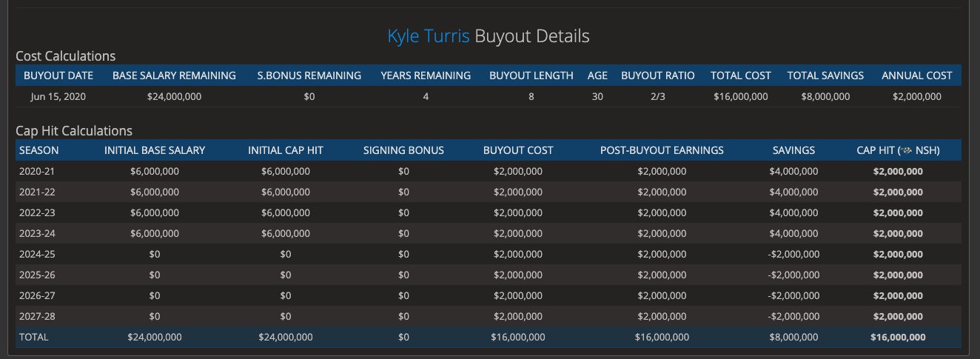This screenshot has height=359, width=980.
Task: Click the Cost Calculations section heading
Action: point(65,56)
